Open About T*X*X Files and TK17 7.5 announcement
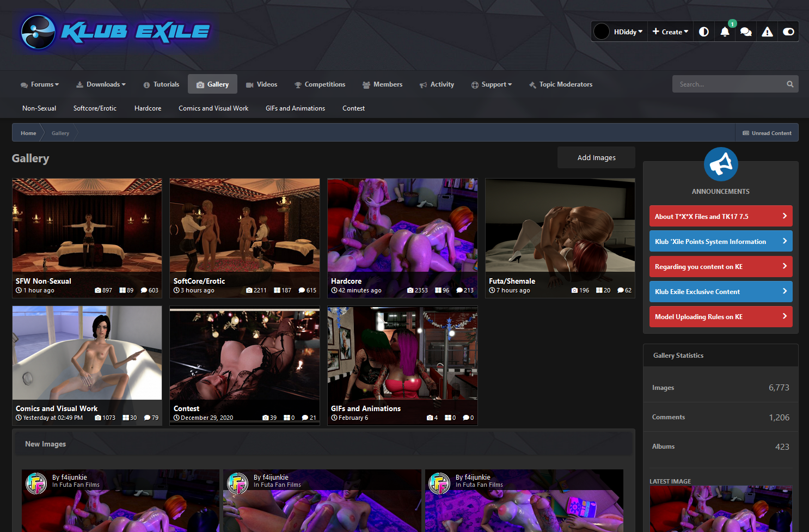Viewport: 809px width, 532px height. (x=721, y=216)
